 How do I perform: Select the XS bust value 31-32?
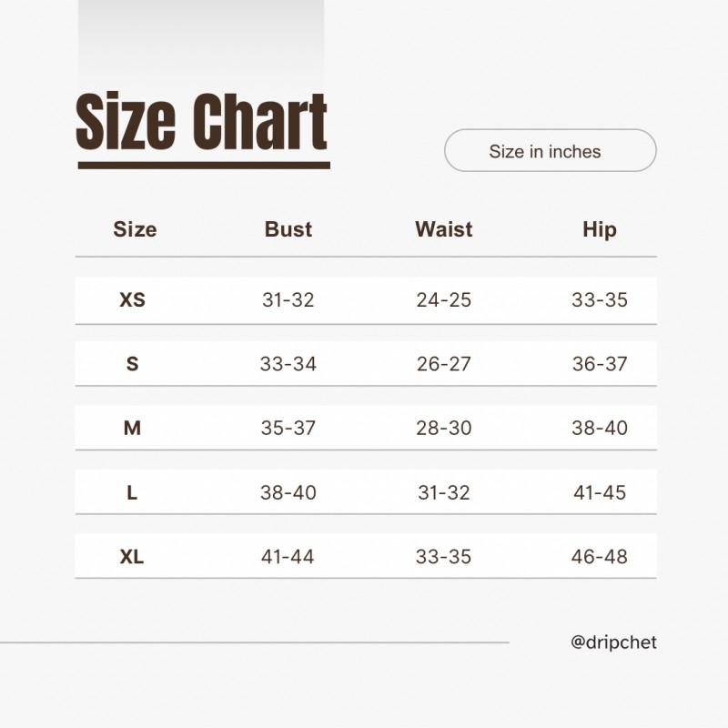click(288, 299)
